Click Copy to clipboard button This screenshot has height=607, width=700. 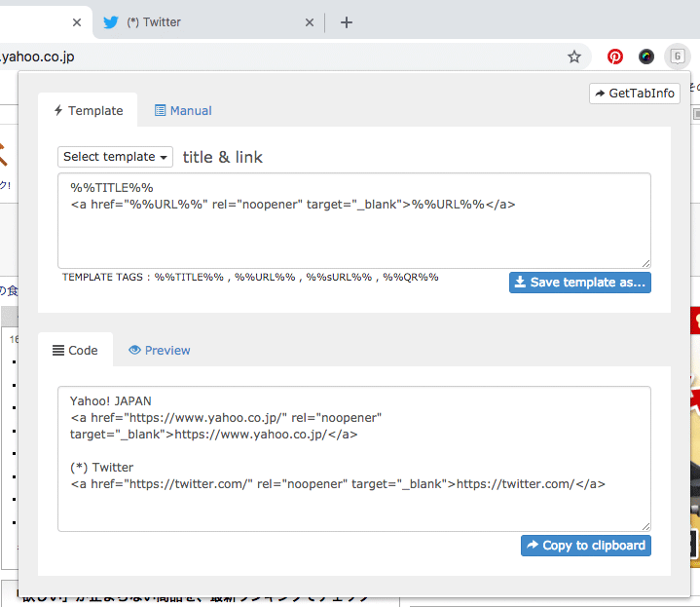click(586, 546)
